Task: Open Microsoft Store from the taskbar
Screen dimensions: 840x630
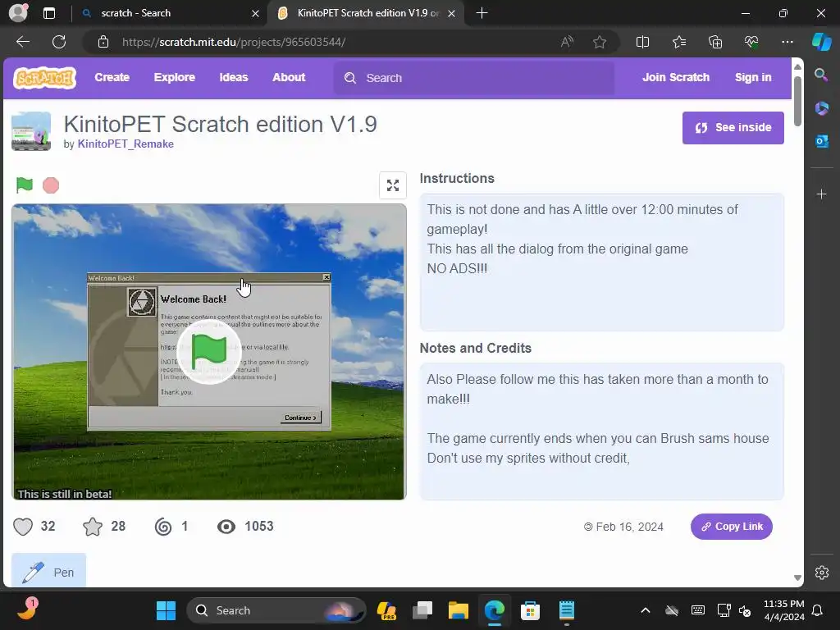Action: tap(530, 610)
